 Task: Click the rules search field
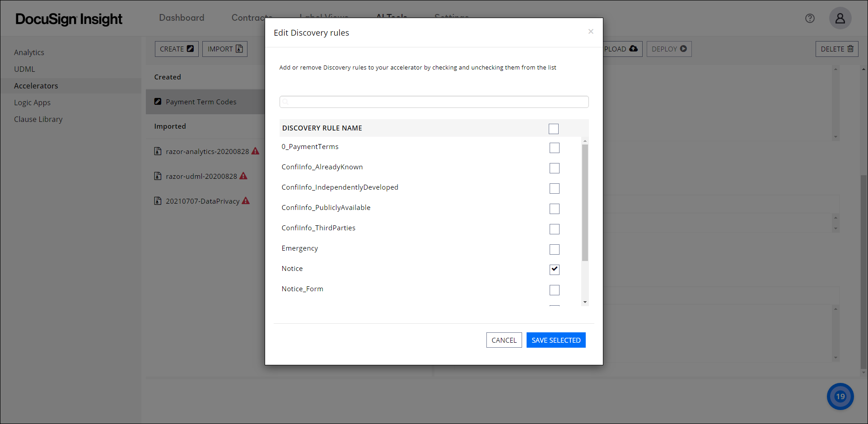point(434,102)
